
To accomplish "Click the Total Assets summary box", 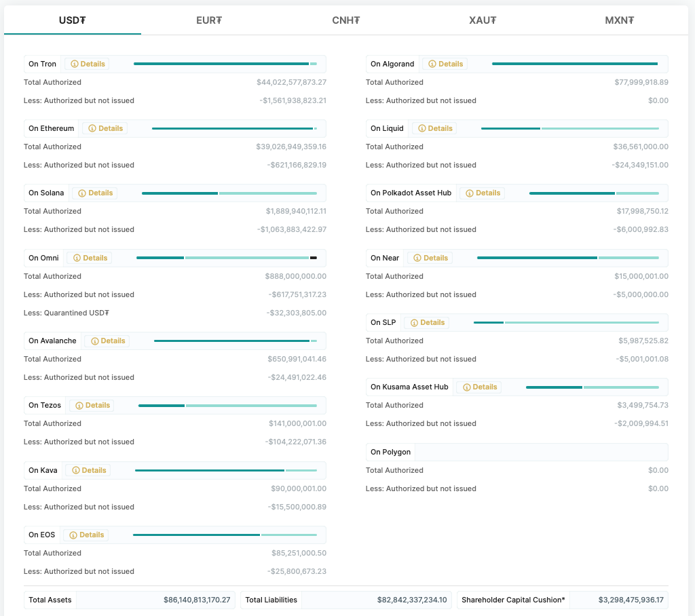I will (130, 600).
